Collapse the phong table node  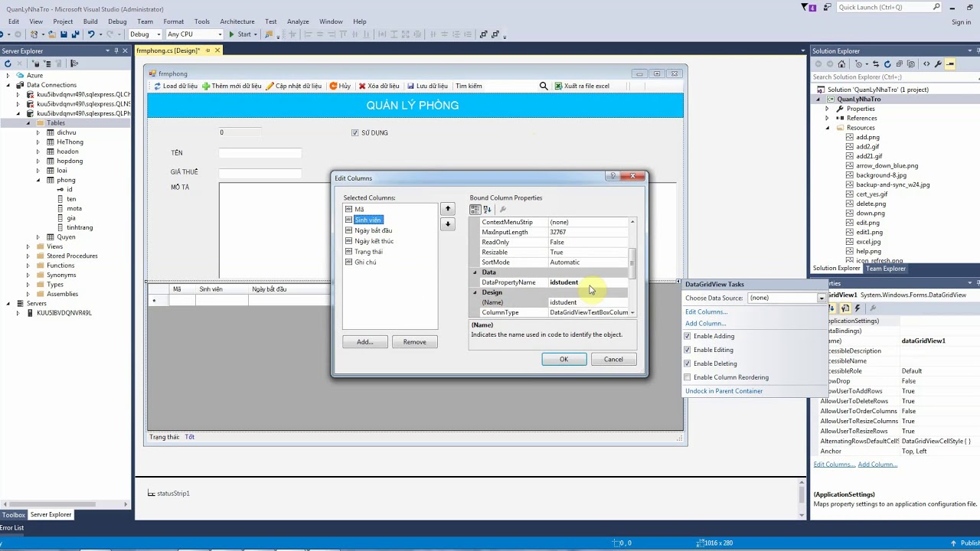pyautogui.click(x=38, y=180)
